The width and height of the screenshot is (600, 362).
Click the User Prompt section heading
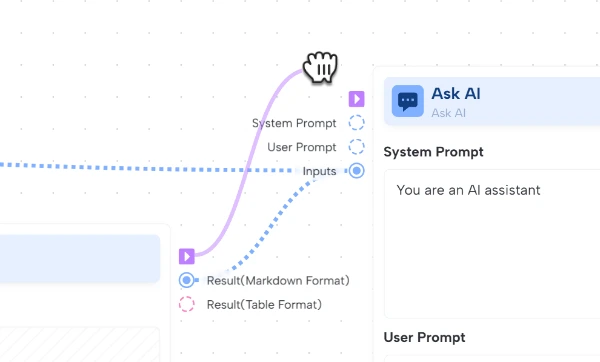pos(424,338)
